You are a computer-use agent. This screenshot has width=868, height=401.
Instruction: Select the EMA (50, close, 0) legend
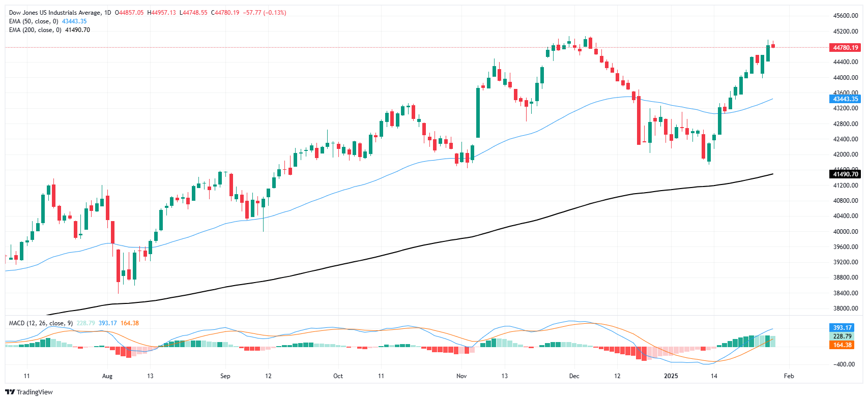coord(34,21)
